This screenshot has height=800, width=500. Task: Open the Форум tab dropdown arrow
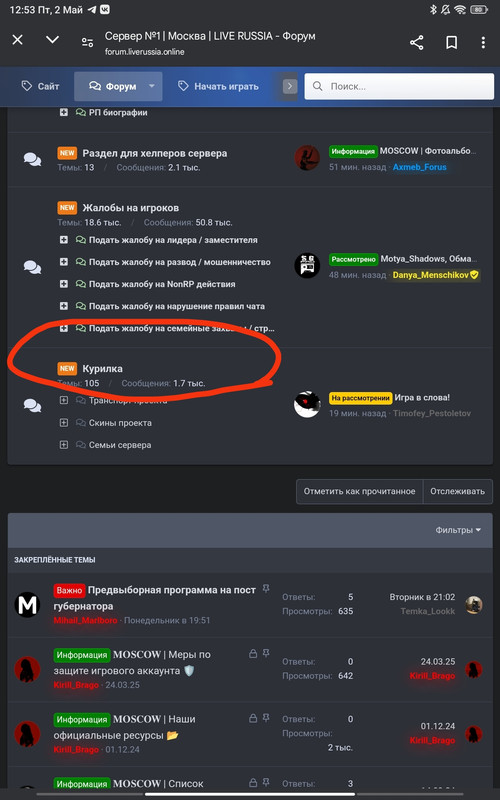coord(152,86)
